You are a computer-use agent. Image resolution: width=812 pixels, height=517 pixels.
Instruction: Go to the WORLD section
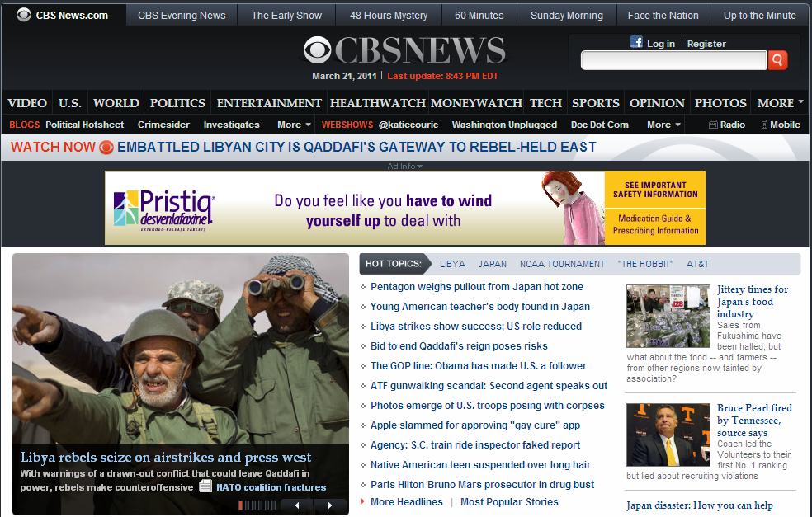116,103
